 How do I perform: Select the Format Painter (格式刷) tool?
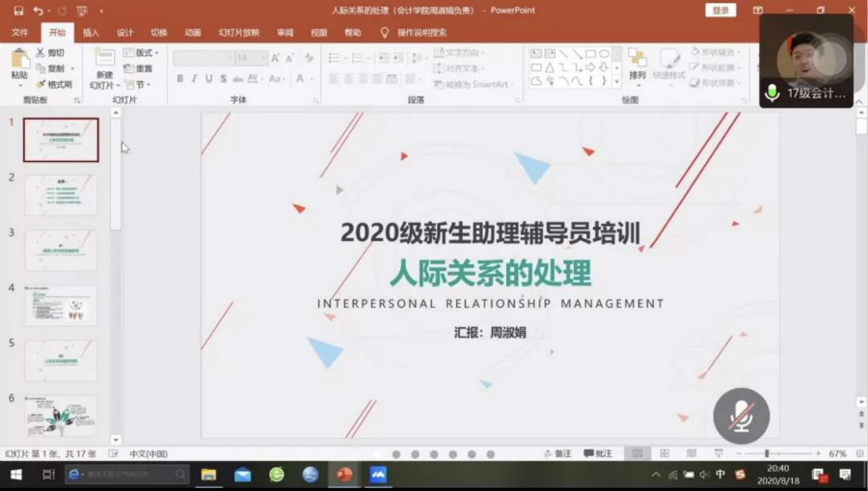click(54, 84)
